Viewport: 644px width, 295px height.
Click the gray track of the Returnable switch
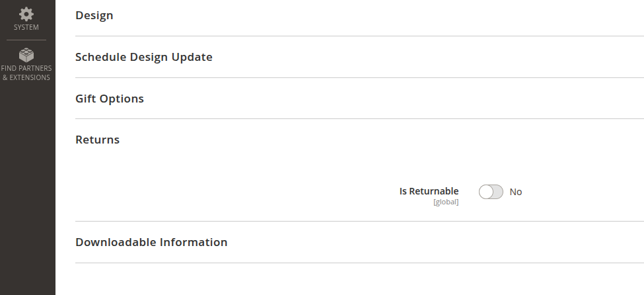(497, 192)
